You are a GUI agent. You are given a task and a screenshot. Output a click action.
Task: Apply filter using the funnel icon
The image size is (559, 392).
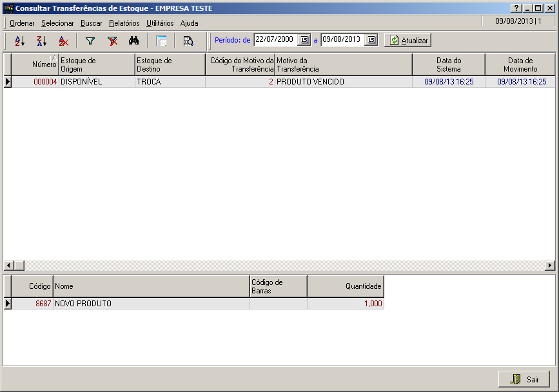coord(90,41)
